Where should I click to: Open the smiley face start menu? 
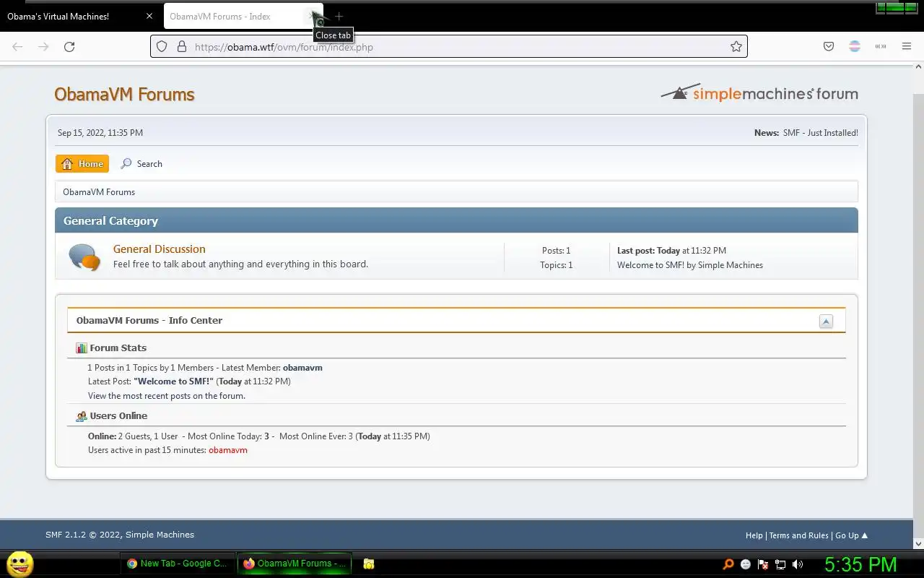[20, 564]
